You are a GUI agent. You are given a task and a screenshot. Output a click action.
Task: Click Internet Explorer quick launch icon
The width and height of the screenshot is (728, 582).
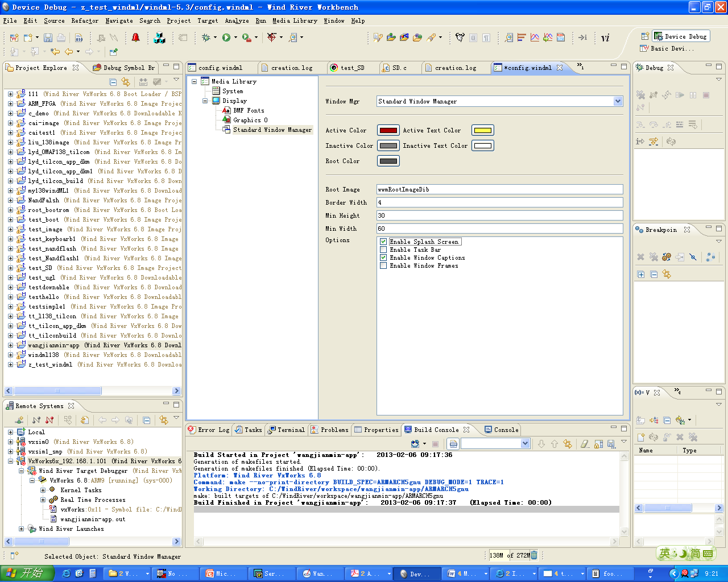tap(66, 573)
